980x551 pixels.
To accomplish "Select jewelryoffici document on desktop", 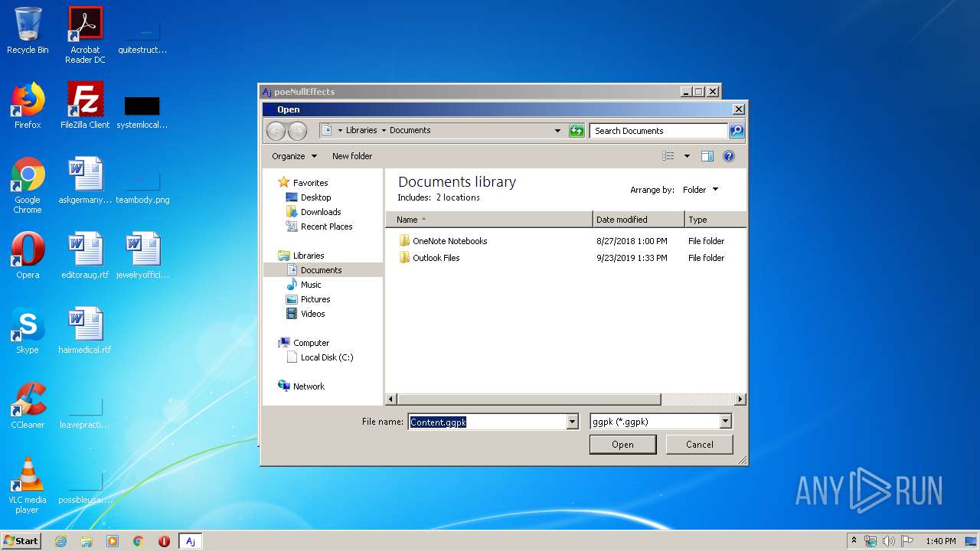I will point(142,256).
